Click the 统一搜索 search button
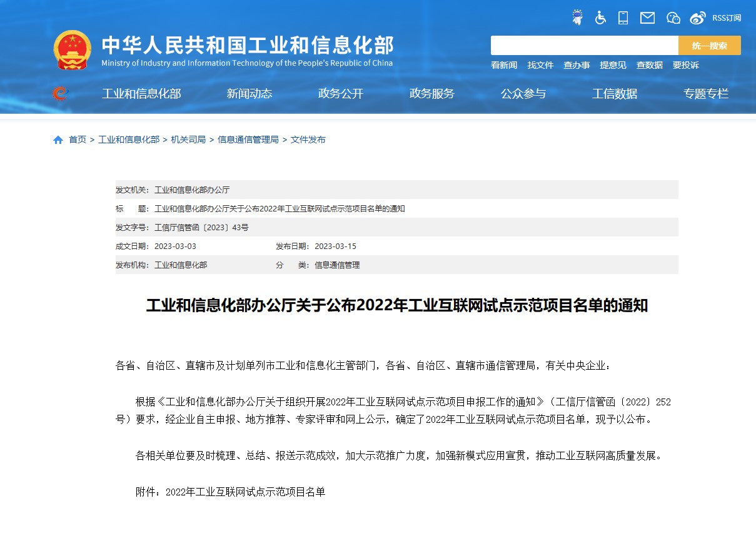Viewport: 756px width, 533px height. (710, 46)
